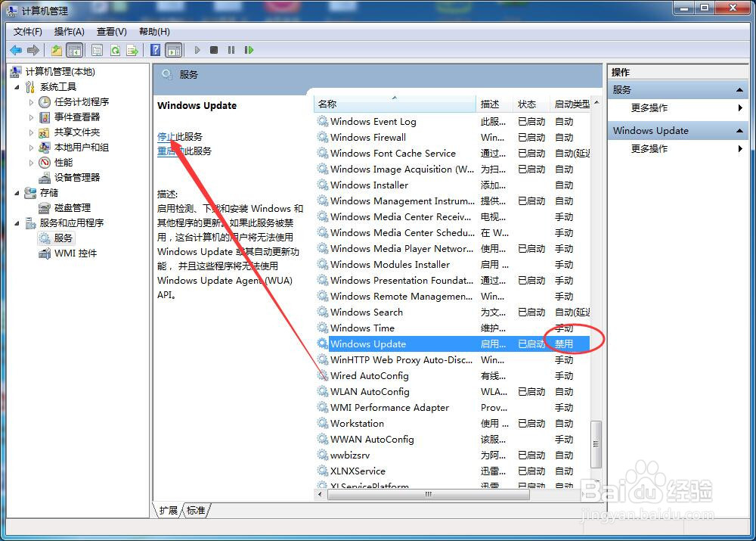
Task: Switch to the 标准 tab
Action: pos(196,511)
